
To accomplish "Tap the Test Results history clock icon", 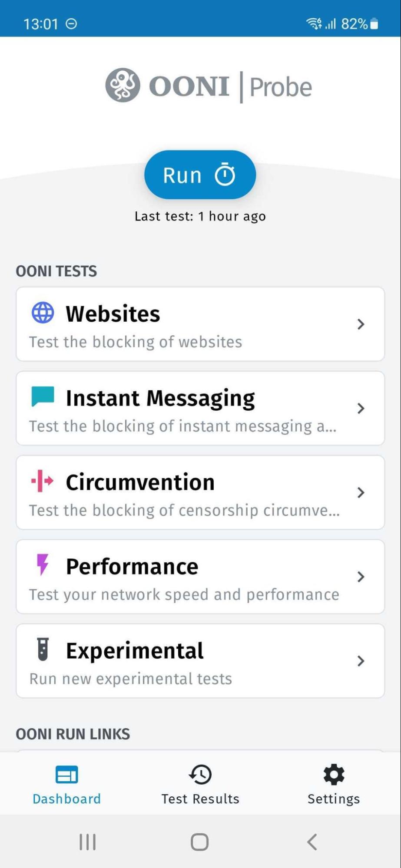I will click(200, 775).
